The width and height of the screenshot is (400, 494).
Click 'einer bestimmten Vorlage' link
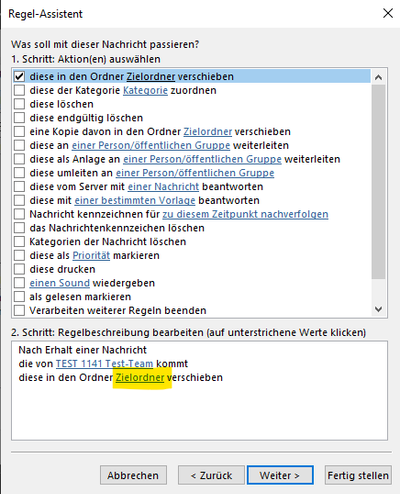tap(135, 200)
